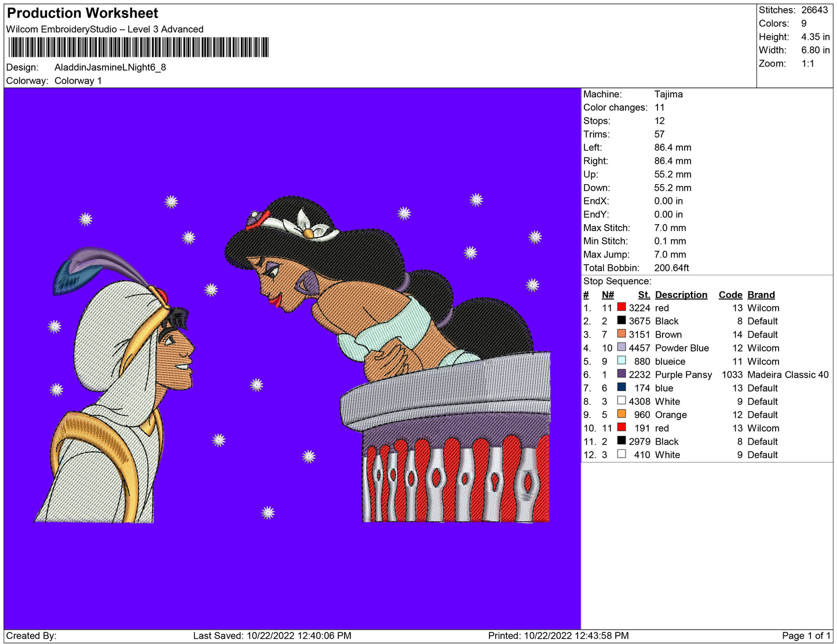Click the 'Colorway 1' value
This screenshot has width=837, height=644.
(78, 80)
